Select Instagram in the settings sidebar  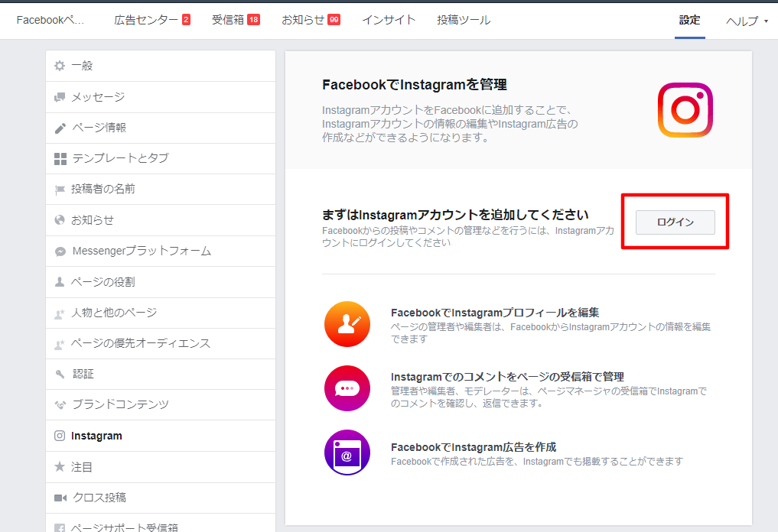tap(161, 436)
